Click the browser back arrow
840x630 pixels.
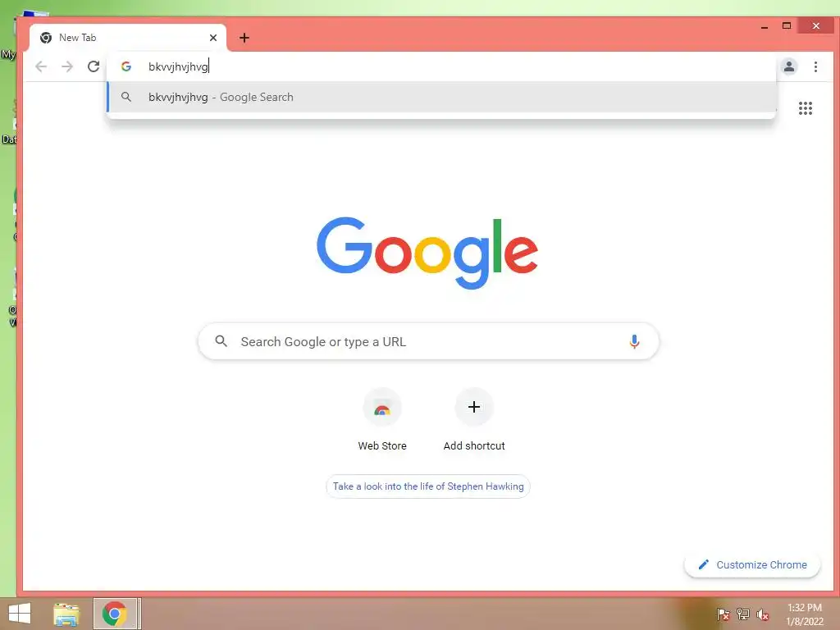click(41, 66)
